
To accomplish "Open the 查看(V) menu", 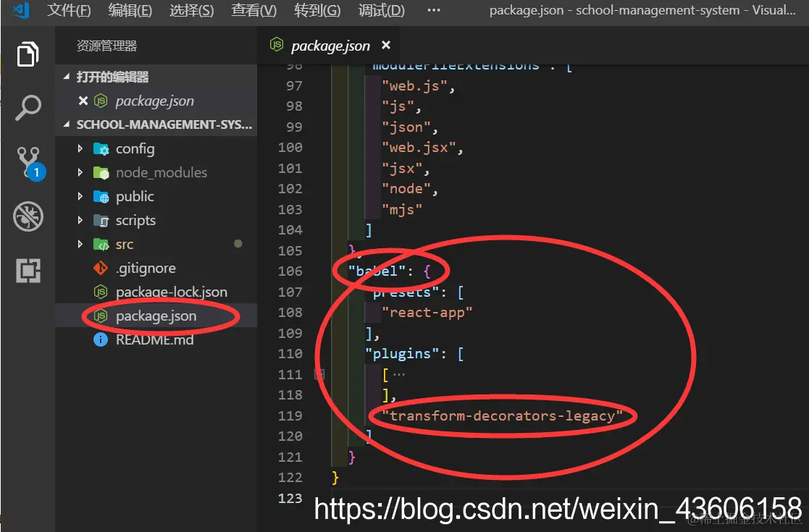I will coord(253,10).
